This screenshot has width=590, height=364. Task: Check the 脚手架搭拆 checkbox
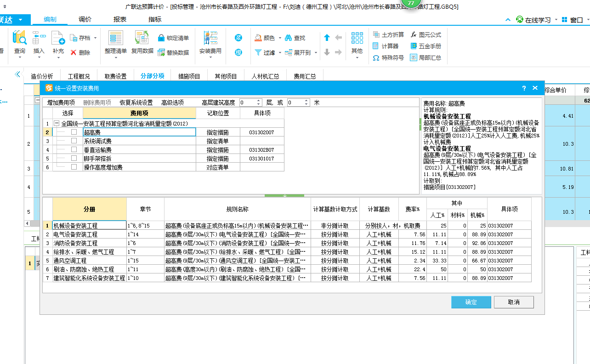(x=74, y=159)
